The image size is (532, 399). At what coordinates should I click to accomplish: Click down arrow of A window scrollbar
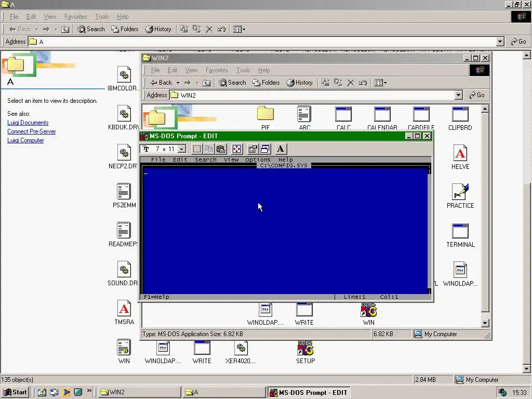[527, 368]
